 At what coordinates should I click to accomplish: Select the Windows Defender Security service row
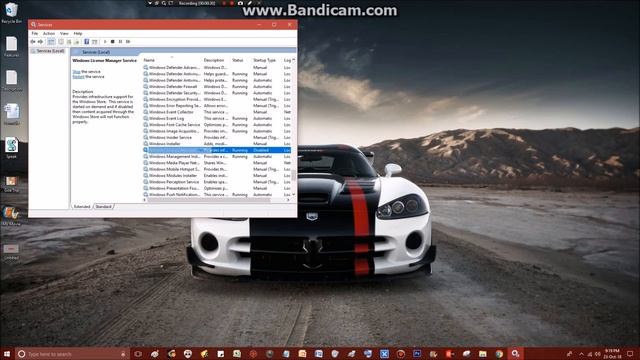tap(217, 93)
